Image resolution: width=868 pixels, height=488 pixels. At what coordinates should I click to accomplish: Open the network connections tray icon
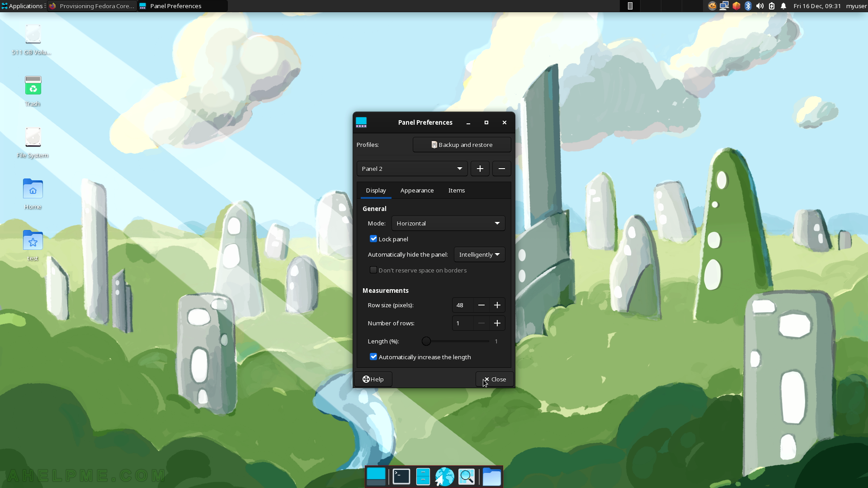click(x=724, y=6)
